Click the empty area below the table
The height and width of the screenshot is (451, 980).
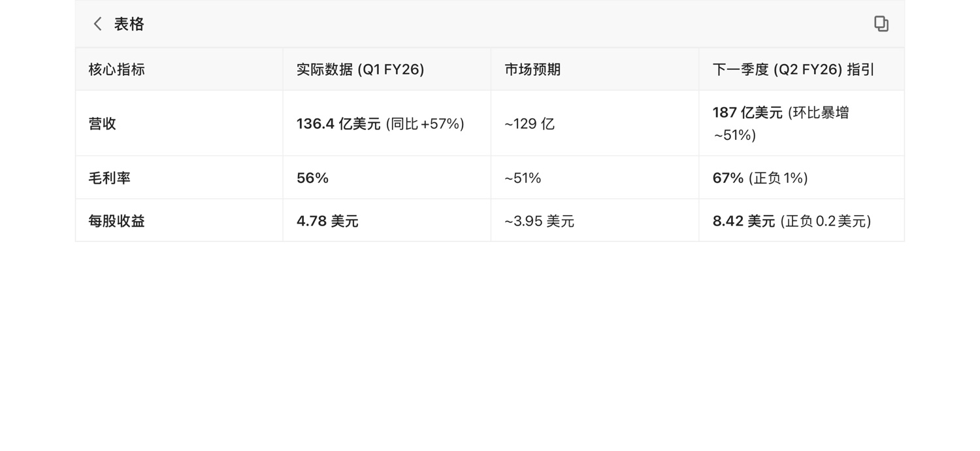click(490, 346)
